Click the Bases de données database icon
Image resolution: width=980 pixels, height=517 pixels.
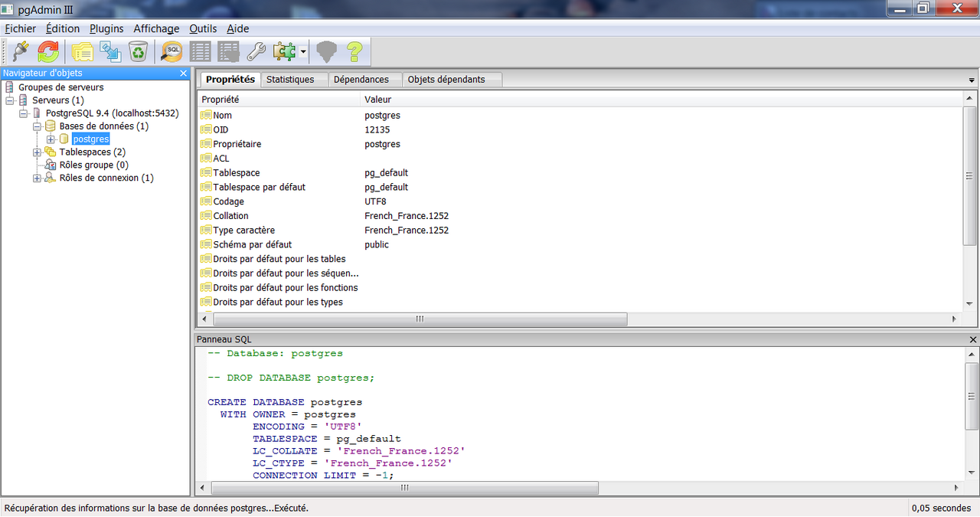coord(50,126)
